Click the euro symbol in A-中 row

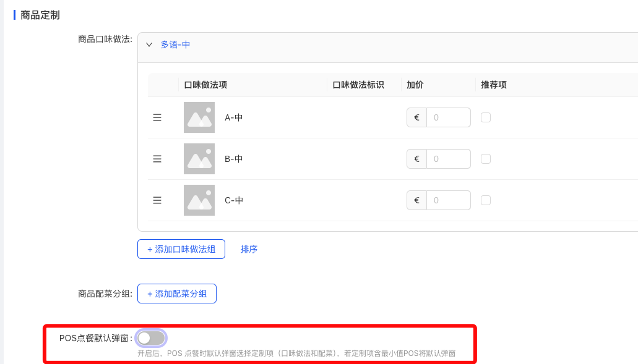point(416,117)
